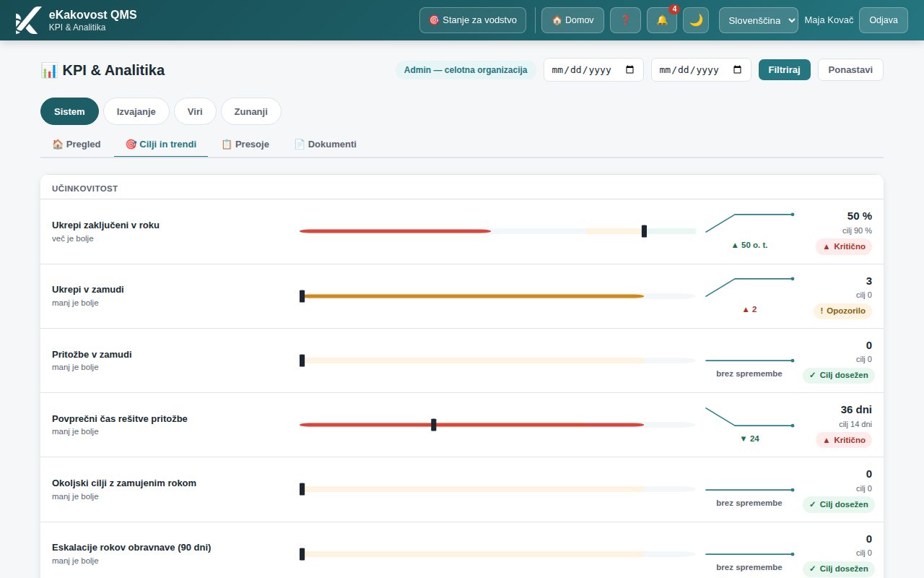Screen dimensions: 924x578
Task: Click the 36 dni value
Action: (x=856, y=410)
